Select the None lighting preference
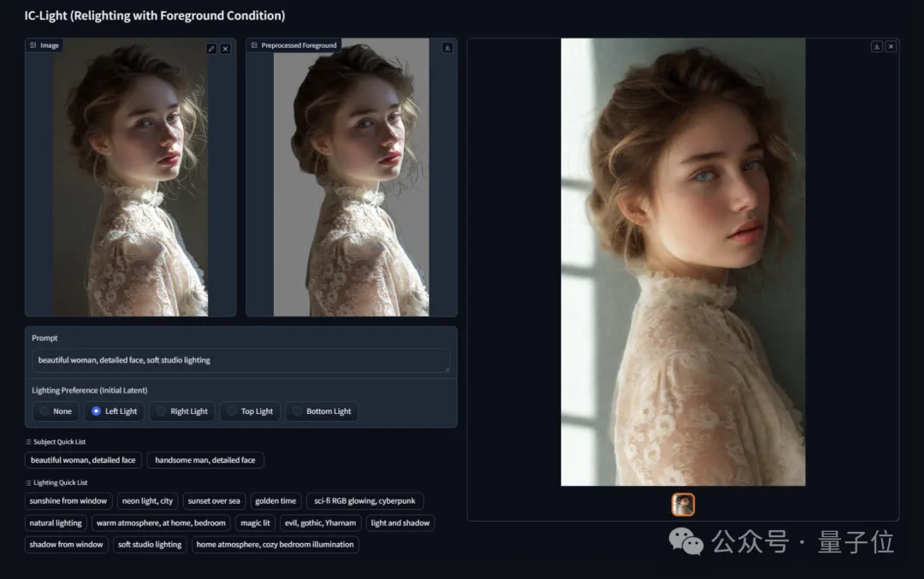The height and width of the screenshot is (579, 924). click(55, 411)
